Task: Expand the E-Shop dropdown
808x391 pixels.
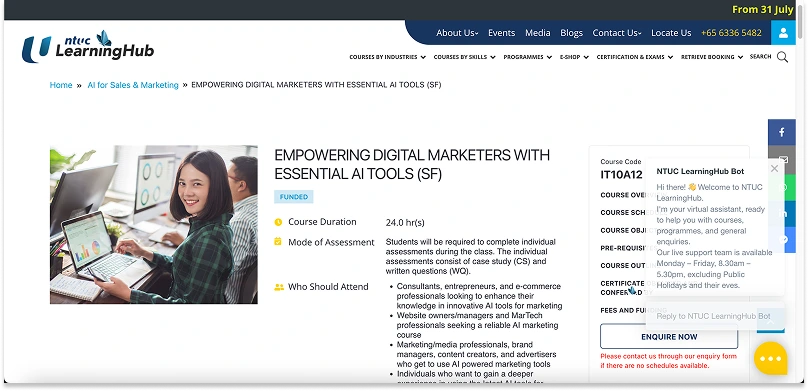Action: 574,57
